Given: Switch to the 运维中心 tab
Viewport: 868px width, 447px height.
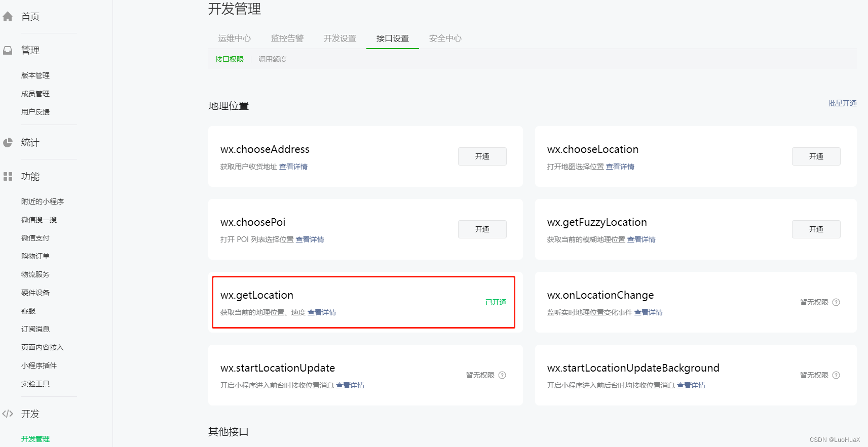Looking at the screenshot, I should click(235, 38).
